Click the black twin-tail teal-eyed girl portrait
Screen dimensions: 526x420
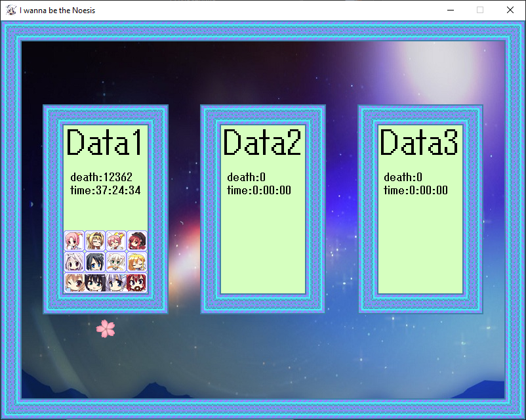(95, 283)
